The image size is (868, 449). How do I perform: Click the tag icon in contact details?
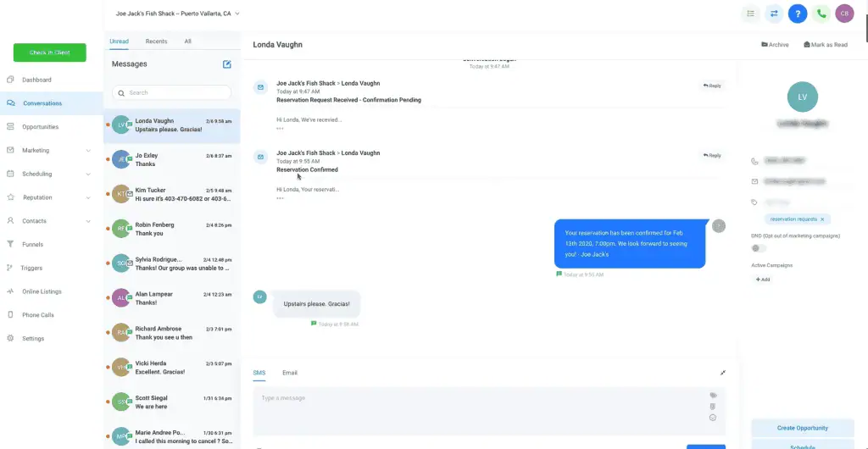click(754, 202)
